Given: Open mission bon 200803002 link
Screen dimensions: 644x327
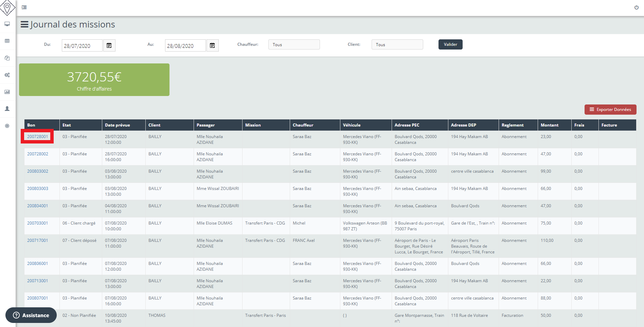Looking at the screenshot, I should click(38, 171).
